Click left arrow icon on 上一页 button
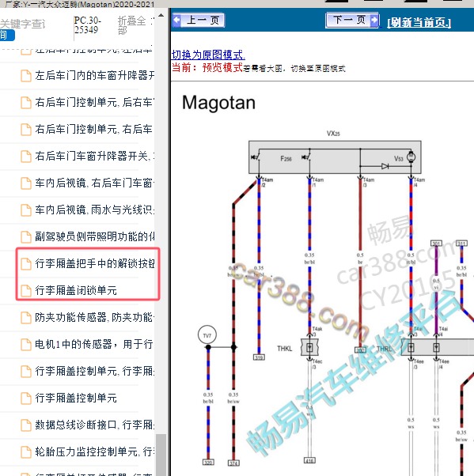Screen dimensions: 474x476 [176, 21]
